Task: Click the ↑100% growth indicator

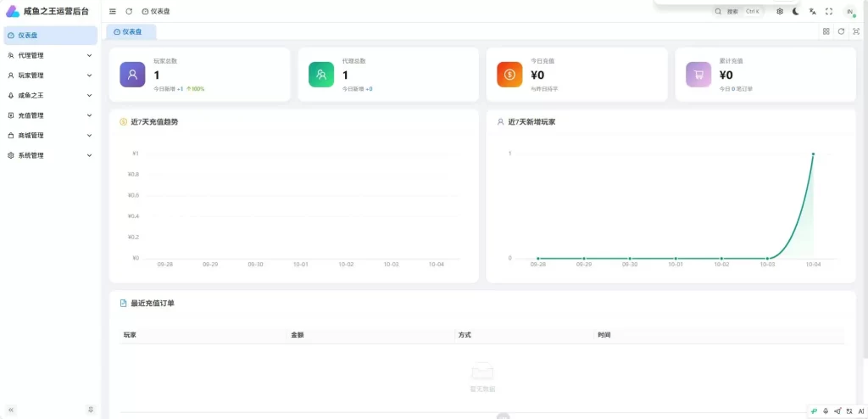Action: click(x=196, y=89)
